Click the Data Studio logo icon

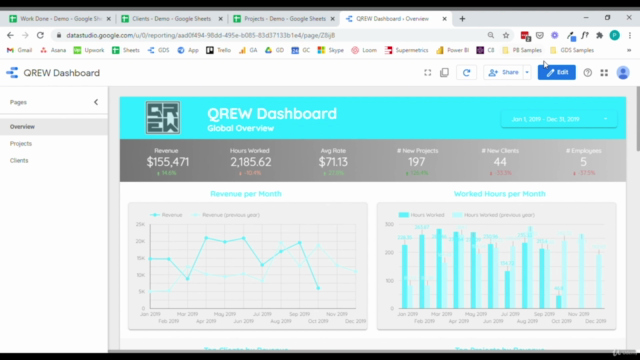tap(12, 73)
